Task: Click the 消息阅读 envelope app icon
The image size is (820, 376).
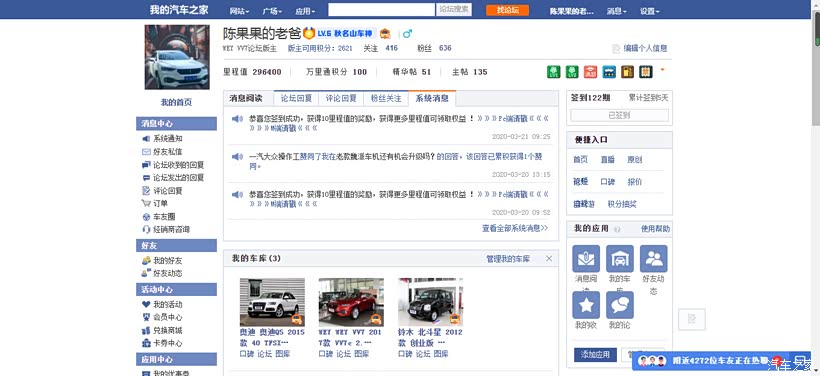Action: tap(586, 259)
